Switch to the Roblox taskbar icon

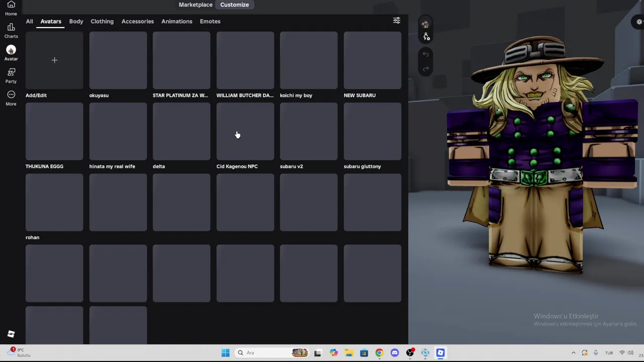tap(440, 353)
